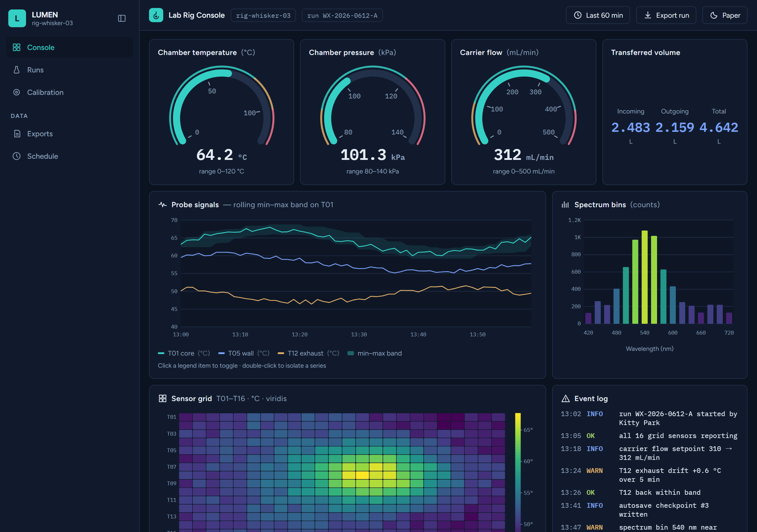Go to Calibration
The height and width of the screenshot is (532, 757).
pos(69,92)
